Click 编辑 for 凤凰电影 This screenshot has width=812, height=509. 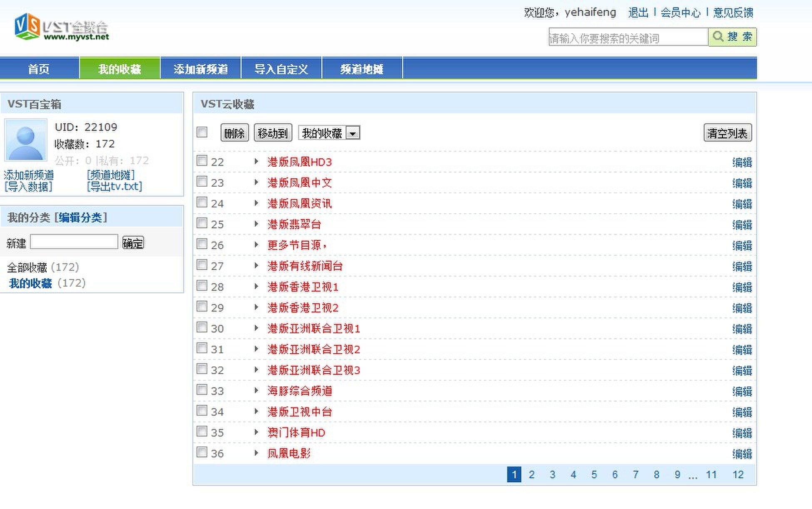[742, 454]
